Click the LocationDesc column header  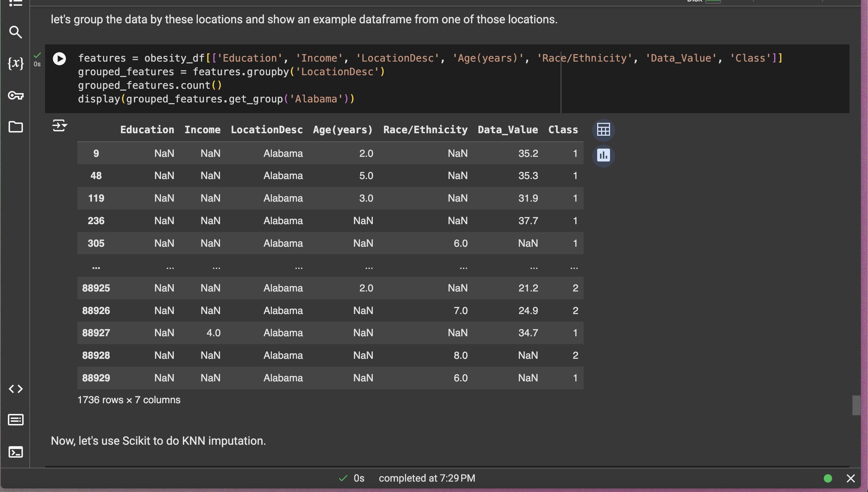coord(267,130)
